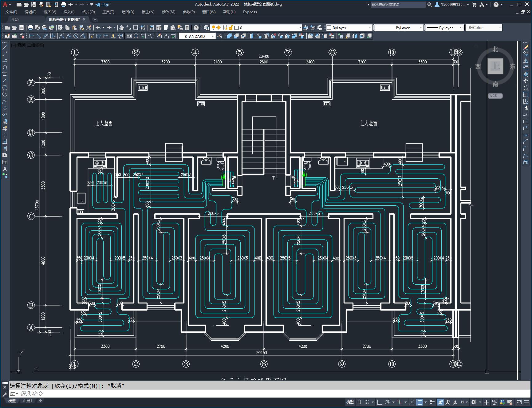Viewport: 532px width, 408px height.
Task: Select the Rotate tool in Modify toolbar
Action: [x=526, y=88]
